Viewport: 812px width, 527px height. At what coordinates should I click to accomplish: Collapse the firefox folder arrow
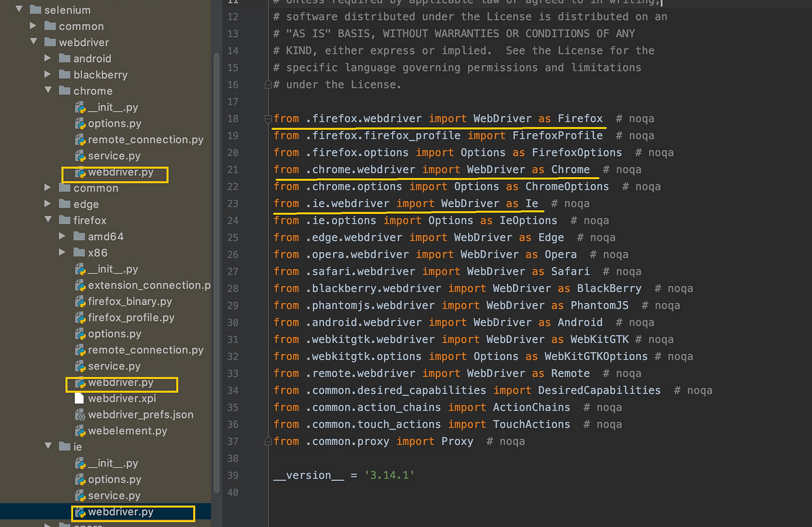tap(48, 220)
